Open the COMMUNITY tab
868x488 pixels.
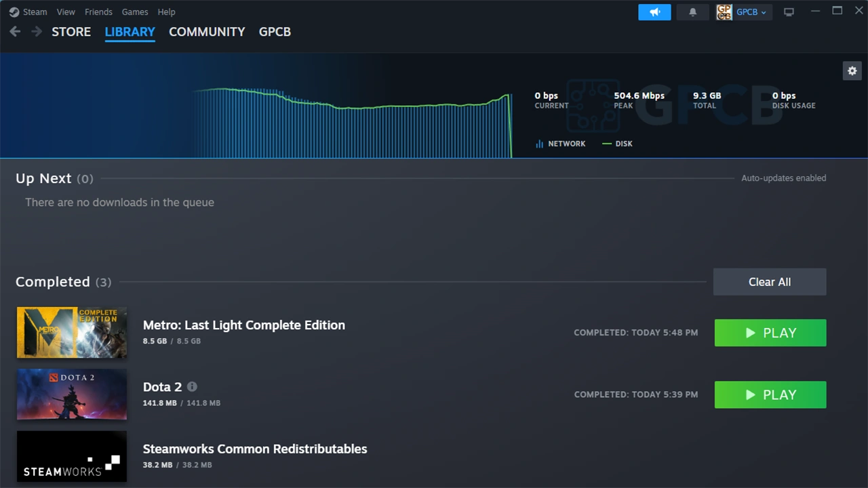(207, 32)
